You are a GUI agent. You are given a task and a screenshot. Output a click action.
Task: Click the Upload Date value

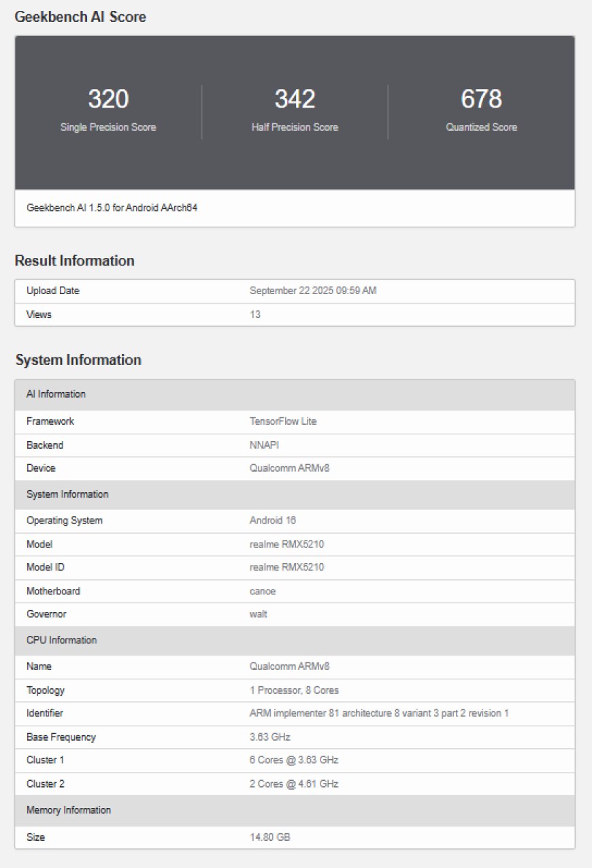313,291
